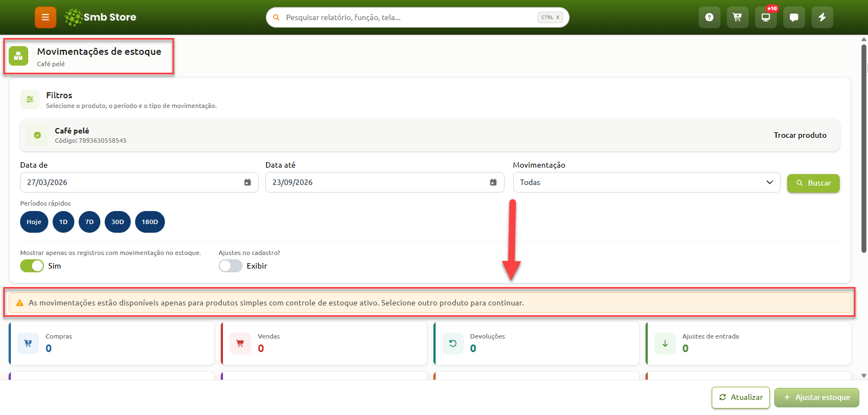The image size is (868, 415).
Task: Open the Movimentação Todas dropdown
Action: 647,182
